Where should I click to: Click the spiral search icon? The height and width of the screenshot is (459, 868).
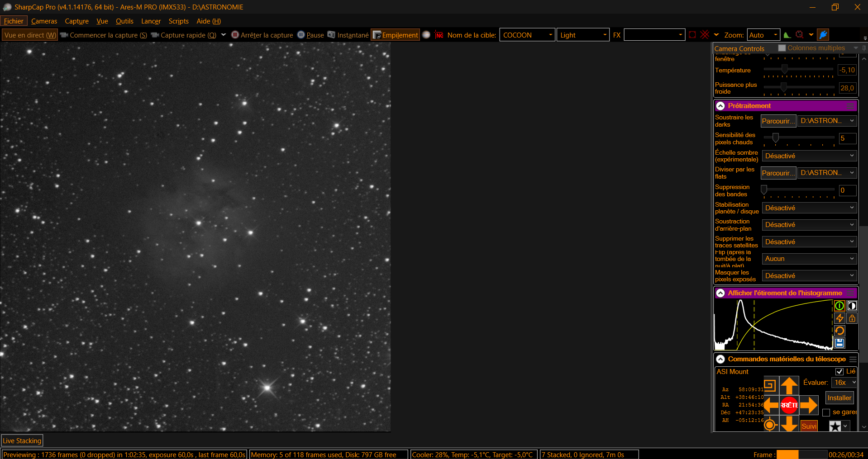(x=770, y=385)
